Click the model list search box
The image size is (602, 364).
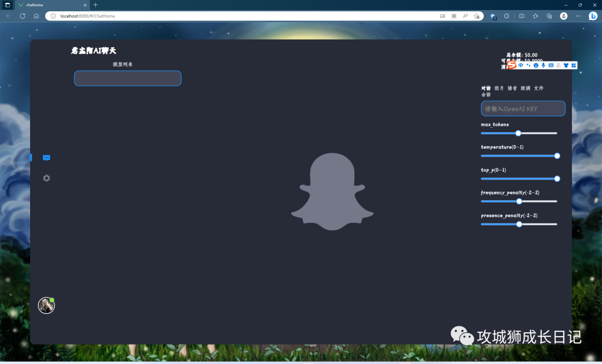(x=128, y=79)
